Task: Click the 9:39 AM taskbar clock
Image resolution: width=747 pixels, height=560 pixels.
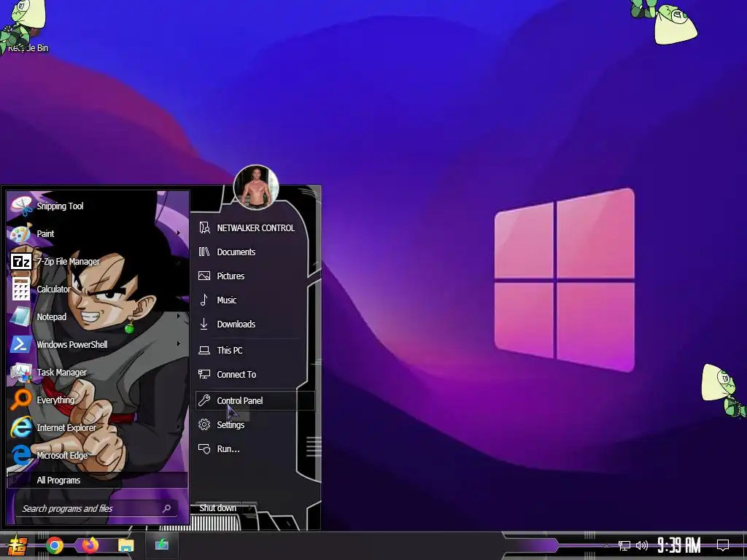Action: [679, 545]
